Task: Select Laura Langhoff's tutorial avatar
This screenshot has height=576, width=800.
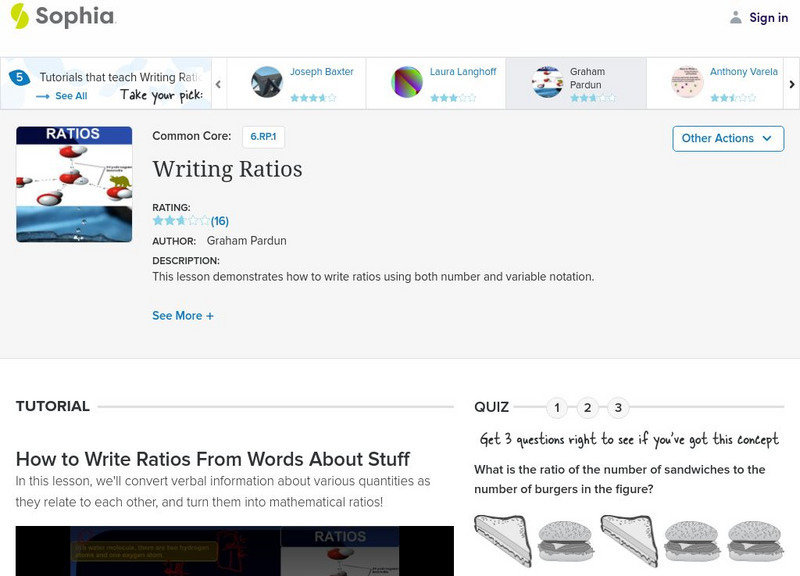Action: (x=407, y=82)
